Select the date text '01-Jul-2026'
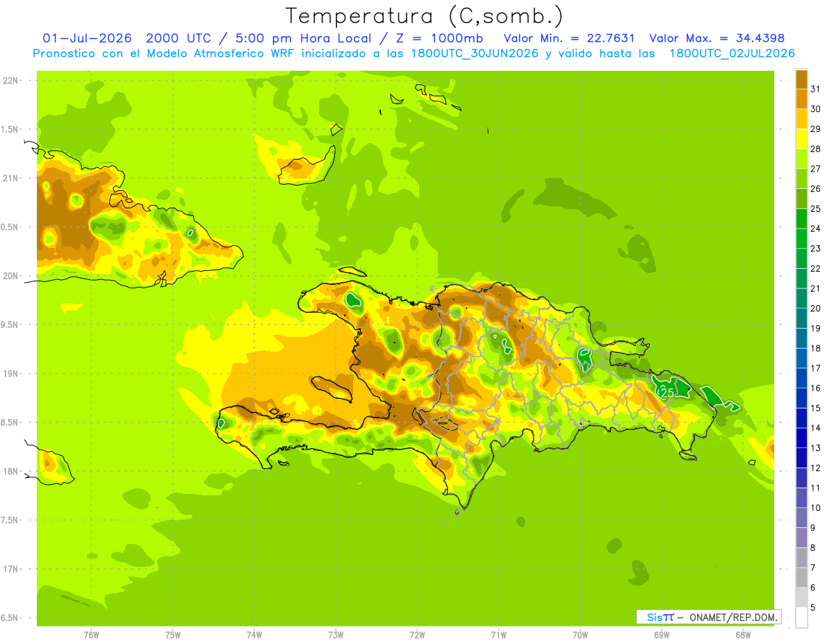Viewport: 834px width, 644px height. [87, 38]
